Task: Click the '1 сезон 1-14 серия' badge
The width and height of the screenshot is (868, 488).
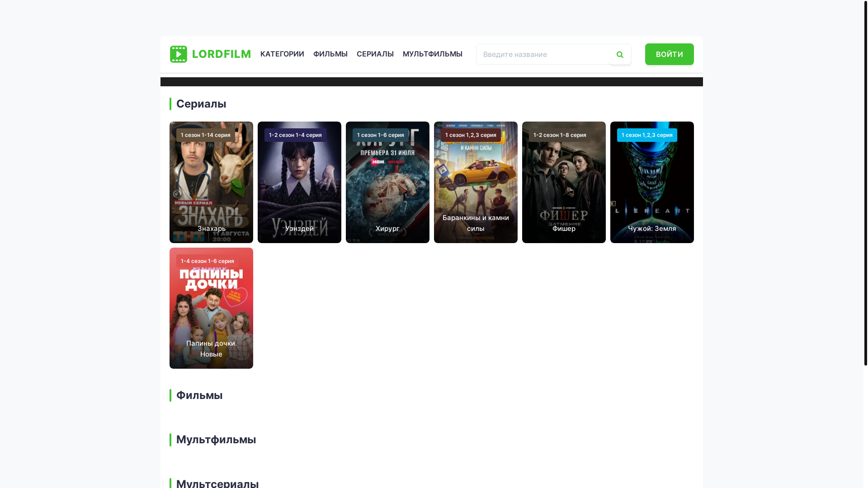Action: [206, 135]
